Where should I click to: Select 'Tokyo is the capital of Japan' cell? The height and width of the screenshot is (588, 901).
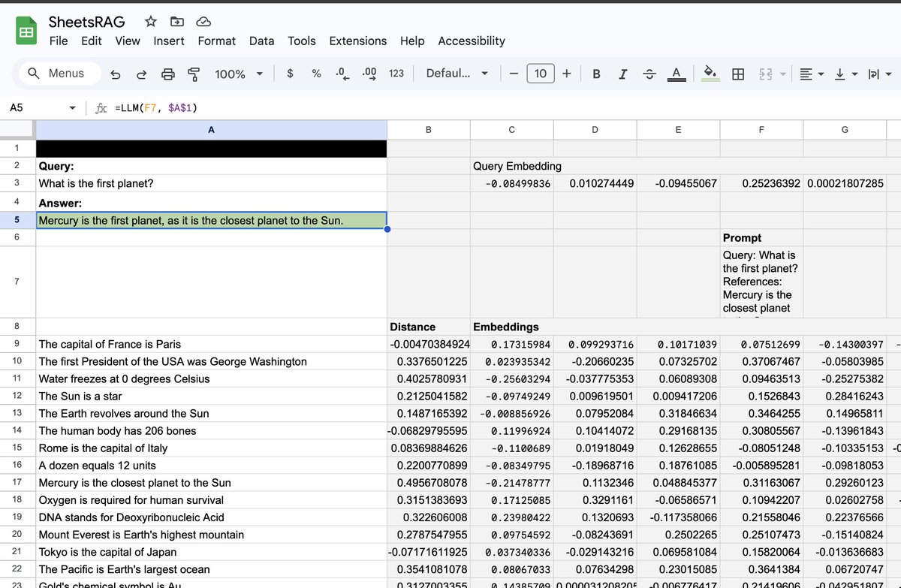pyautogui.click(x=211, y=552)
